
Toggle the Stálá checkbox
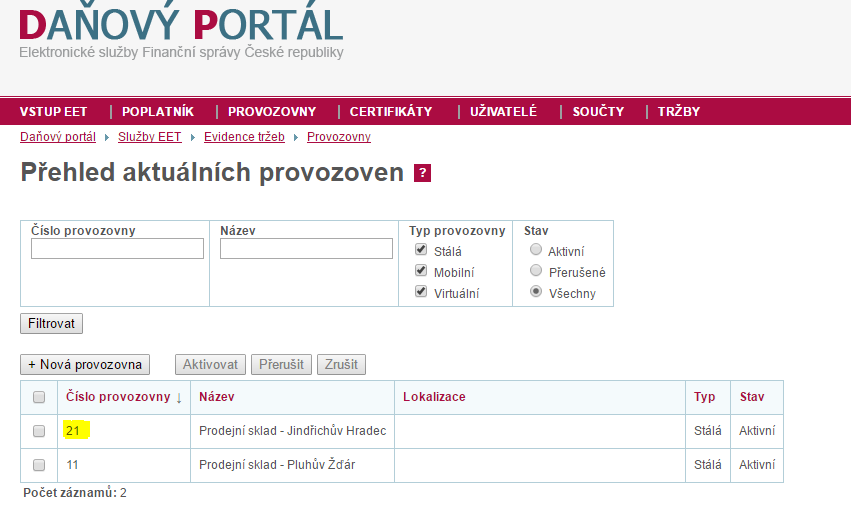pos(421,250)
